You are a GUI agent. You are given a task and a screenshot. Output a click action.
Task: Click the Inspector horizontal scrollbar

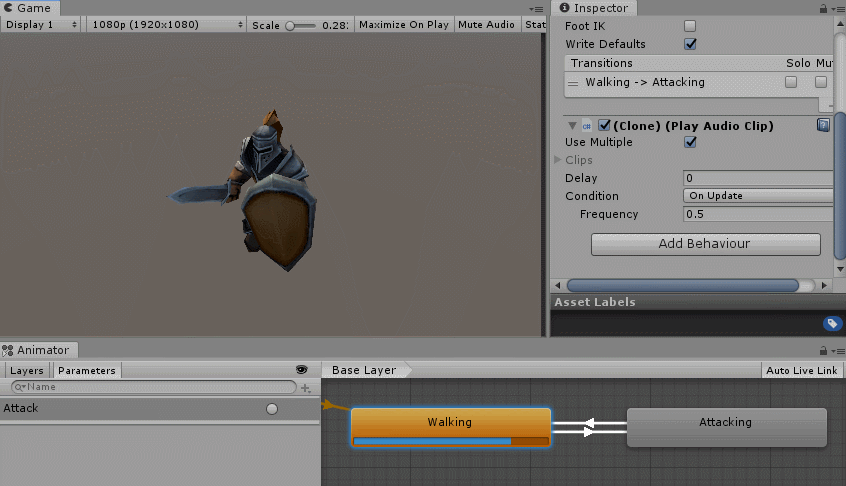683,285
